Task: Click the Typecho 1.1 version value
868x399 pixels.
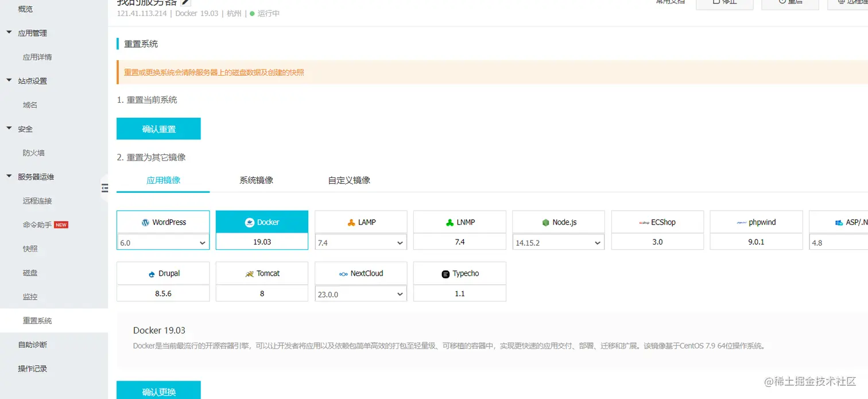Action: pos(460,293)
